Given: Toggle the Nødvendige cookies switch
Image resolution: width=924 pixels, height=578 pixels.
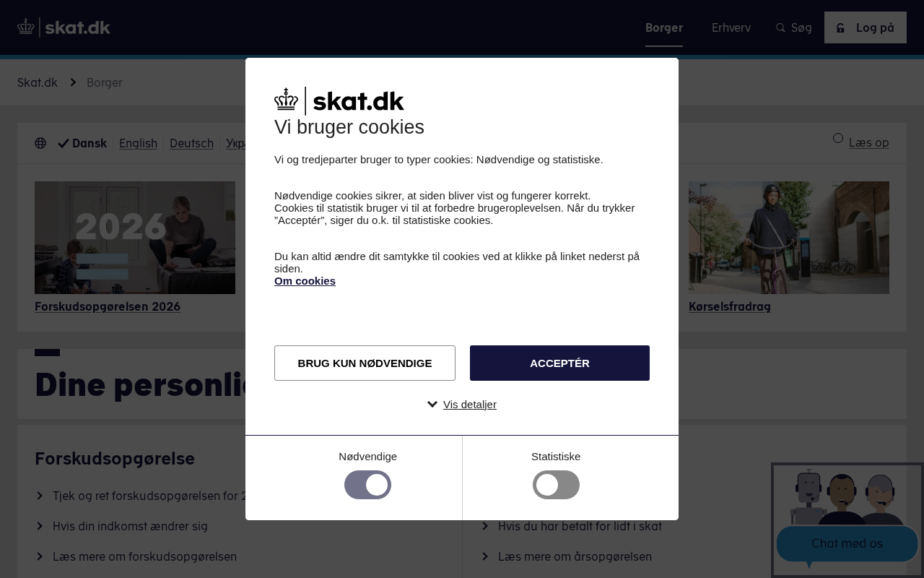Looking at the screenshot, I should [367, 485].
